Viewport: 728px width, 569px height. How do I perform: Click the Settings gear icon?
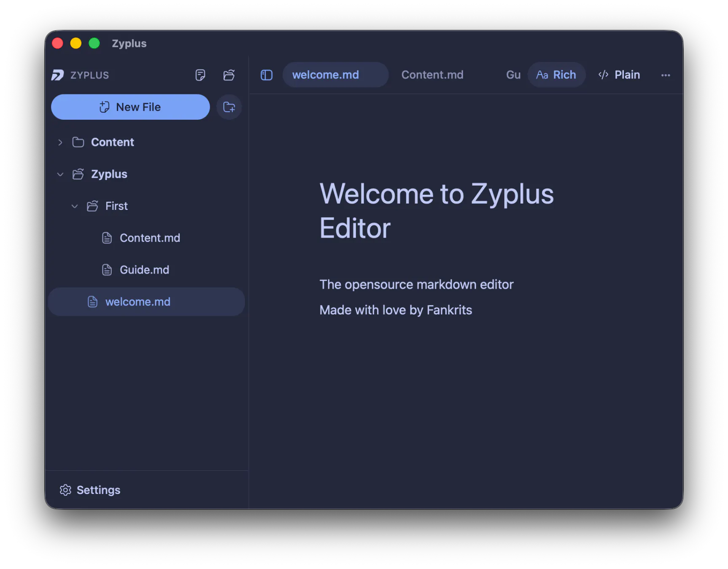tap(65, 490)
